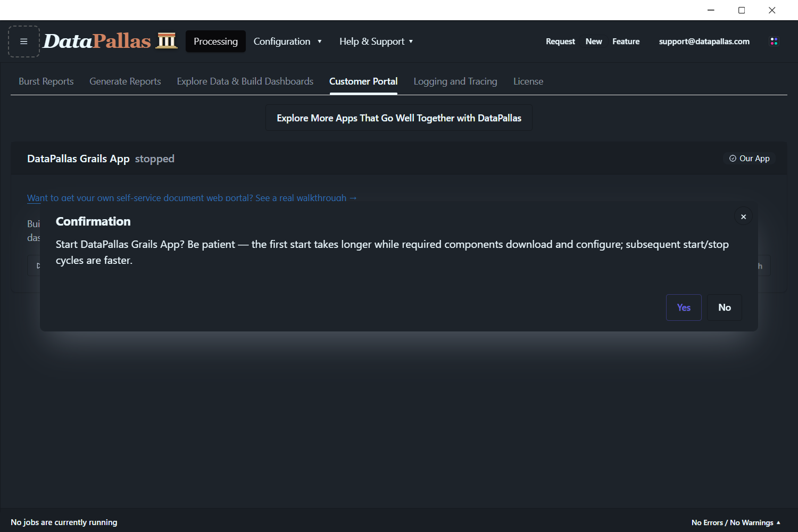Click Explore More Apps That Go Well Together
The image size is (798, 532).
pos(399,118)
